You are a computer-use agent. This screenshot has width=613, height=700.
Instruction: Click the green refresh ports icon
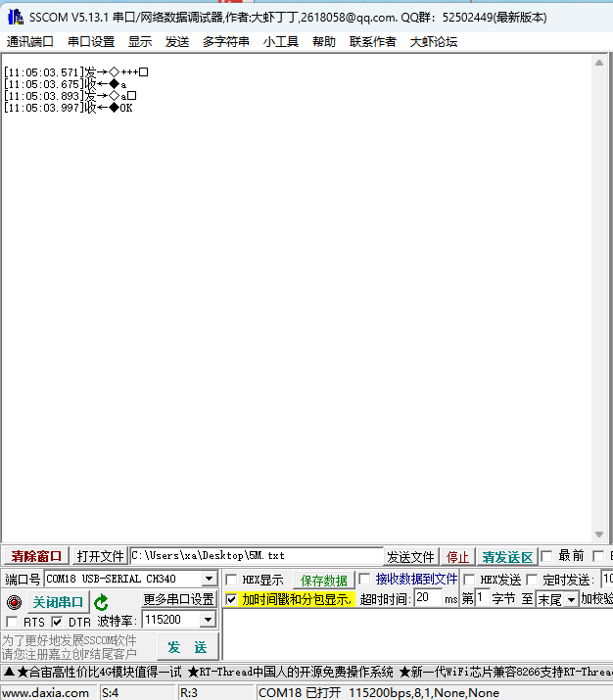101,602
